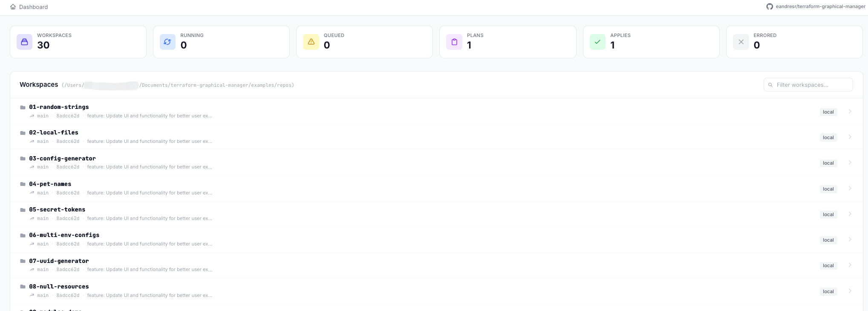Open the Dashboard breadcrumb link

tap(33, 7)
